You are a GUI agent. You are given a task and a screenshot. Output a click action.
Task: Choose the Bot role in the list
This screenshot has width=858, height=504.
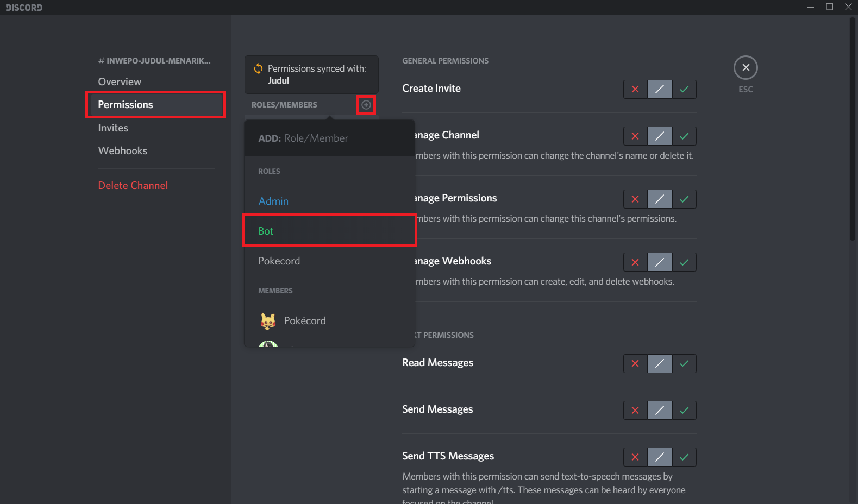point(266,231)
